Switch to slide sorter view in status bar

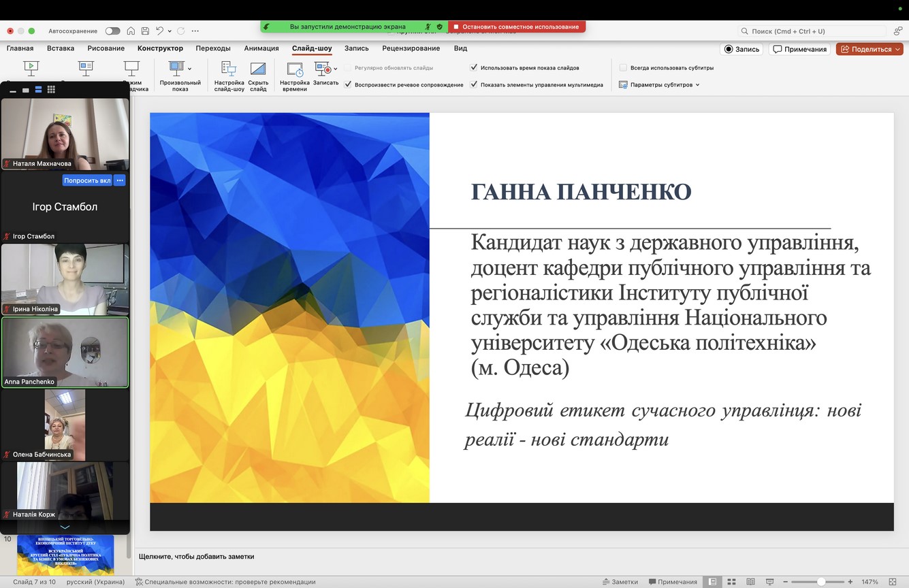(x=731, y=582)
